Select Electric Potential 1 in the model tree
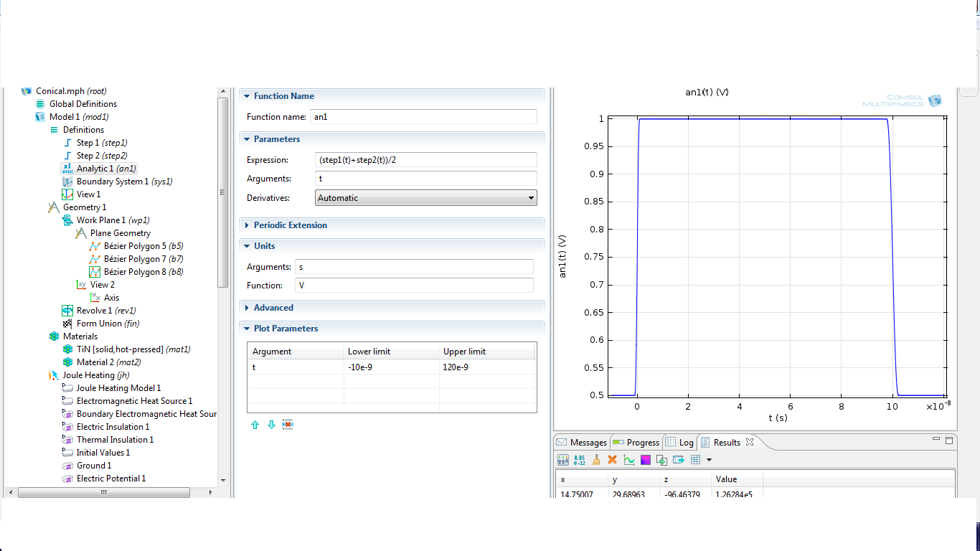The image size is (980, 551). [x=110, y=479]
